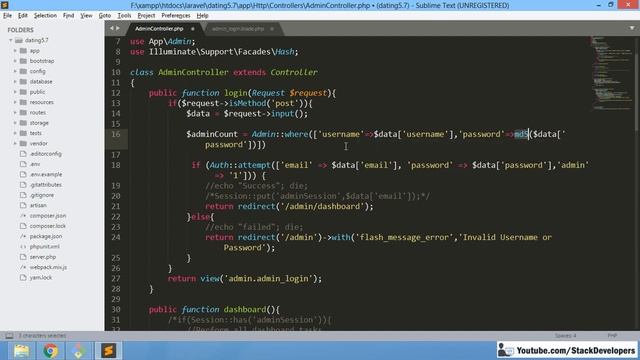
Task: Open composer.json in sidebar
Action: 48,216
